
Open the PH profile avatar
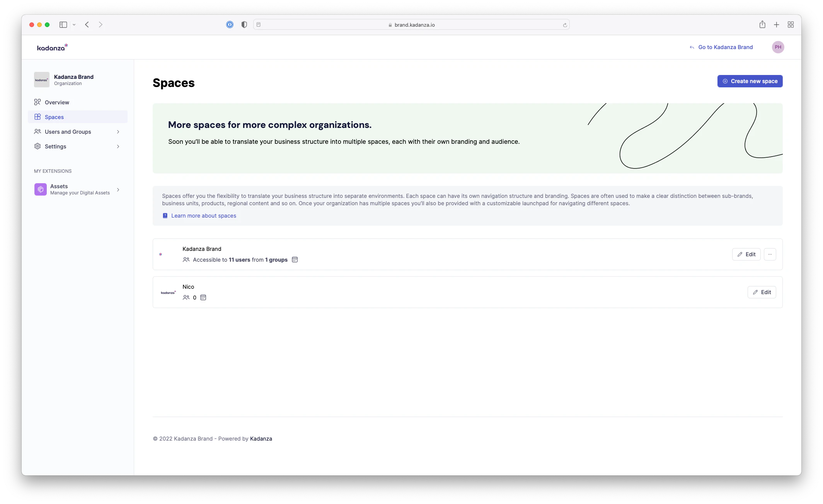pyautogui.click(x=778, y=47)
